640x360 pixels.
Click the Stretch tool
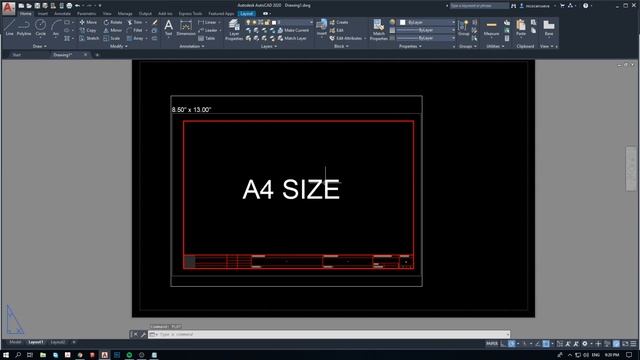[89, 38]
